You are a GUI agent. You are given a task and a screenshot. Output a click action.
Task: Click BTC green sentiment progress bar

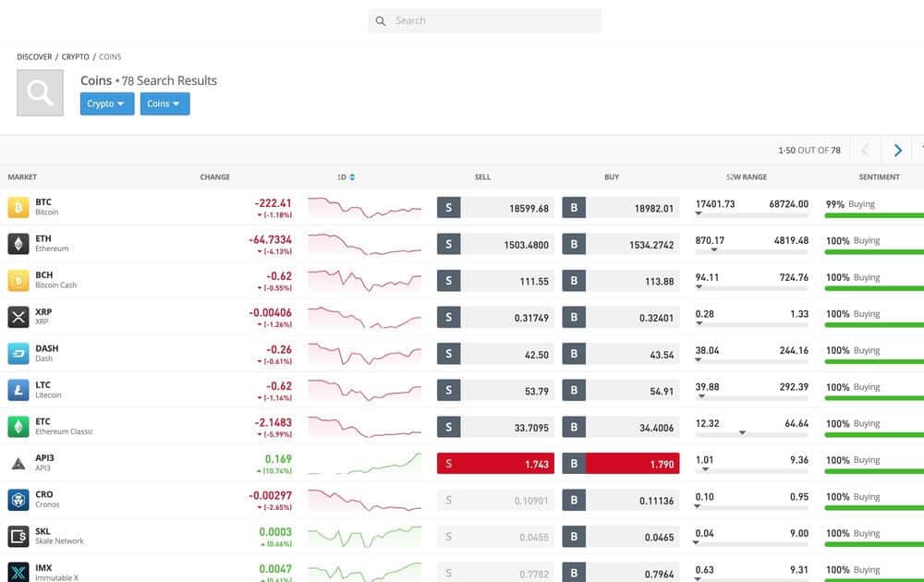pos(874,215)
